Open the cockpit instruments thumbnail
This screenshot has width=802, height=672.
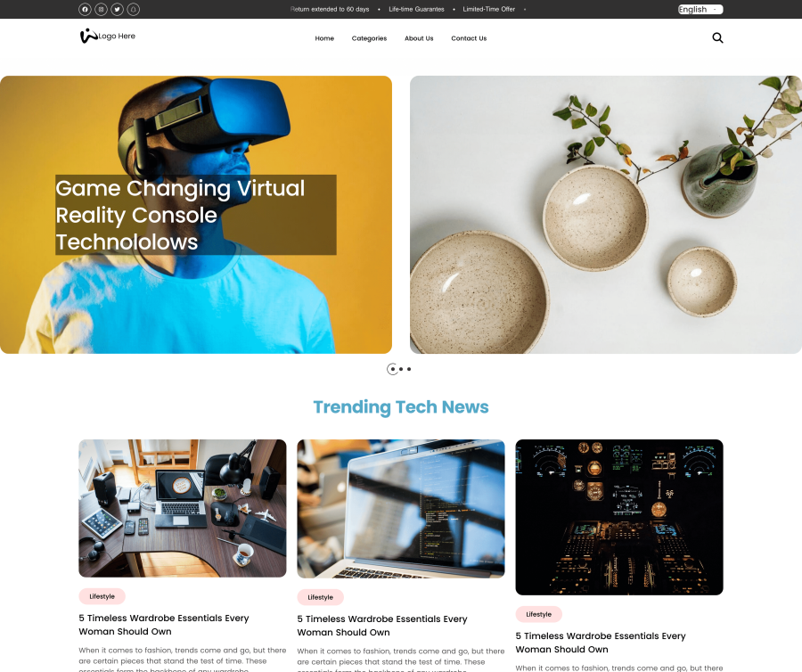click(x=619, y=517)
